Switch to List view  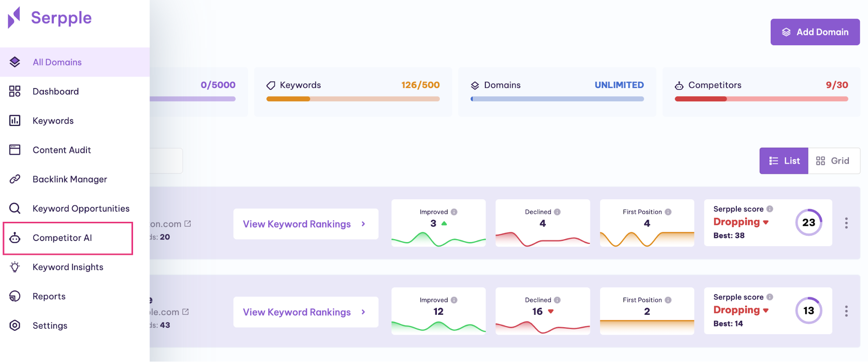(x=784, y=161)
